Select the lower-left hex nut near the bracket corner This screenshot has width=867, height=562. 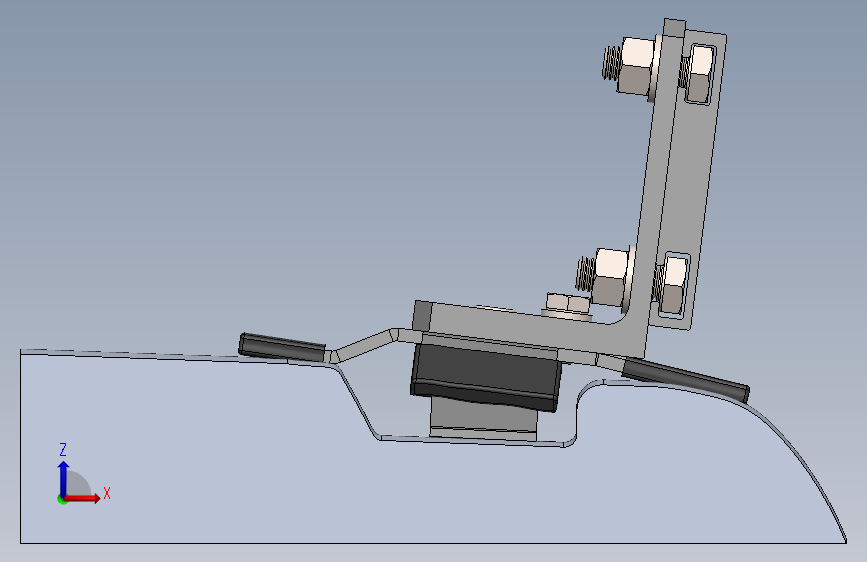610,277
